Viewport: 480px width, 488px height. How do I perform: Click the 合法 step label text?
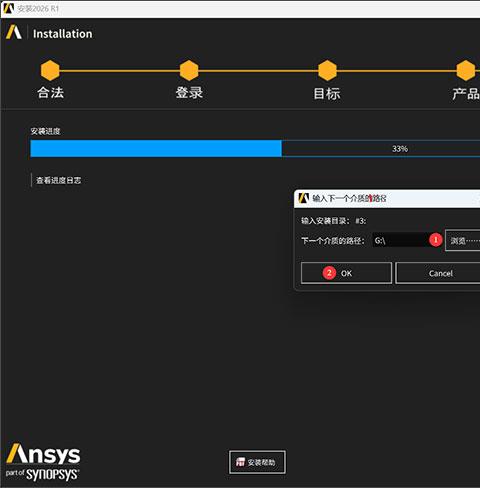(50, 93)
